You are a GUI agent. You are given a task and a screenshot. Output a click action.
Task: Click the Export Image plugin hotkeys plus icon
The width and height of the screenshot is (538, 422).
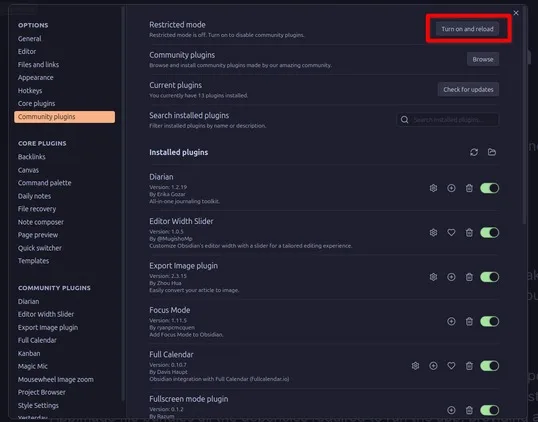pyautogui.click(x=451, y=277)
